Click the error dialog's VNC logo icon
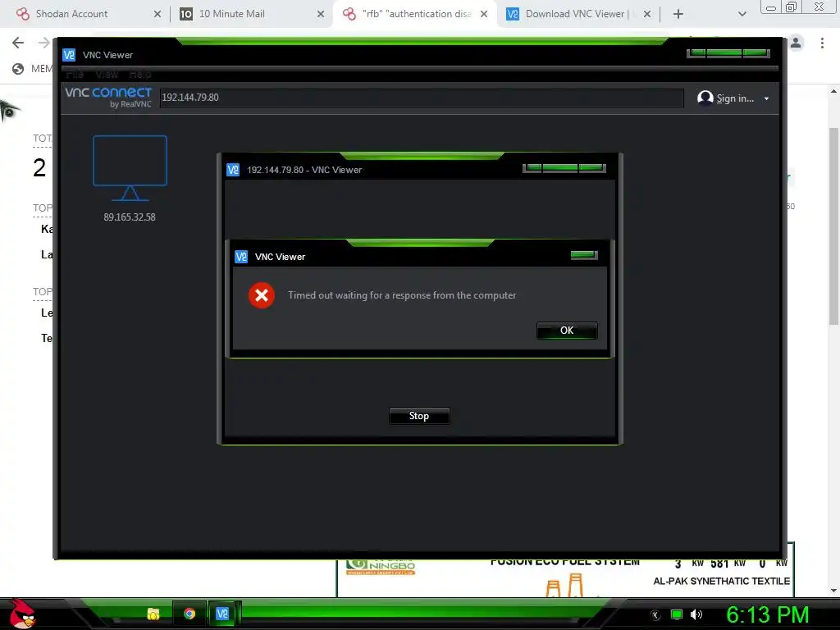The height and width of the screenshot is (630, 840). [x=241, y=257]
